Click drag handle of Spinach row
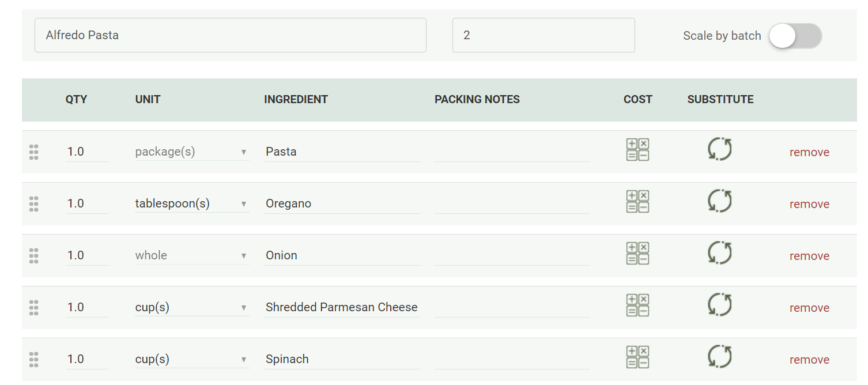The image size is (868, 385). click(33, 360)
